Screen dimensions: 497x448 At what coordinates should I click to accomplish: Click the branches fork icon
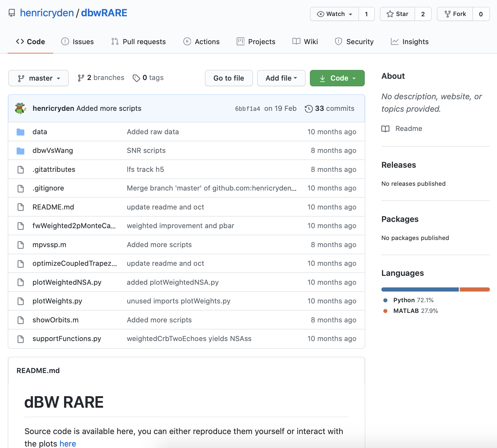pyautogui.click(x=81, y=78)
